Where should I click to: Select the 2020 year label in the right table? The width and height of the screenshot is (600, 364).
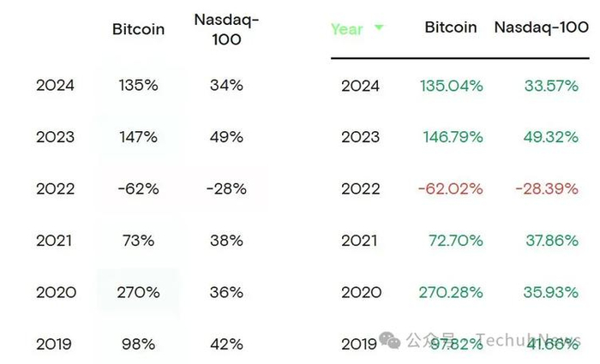tap(361, 292)
